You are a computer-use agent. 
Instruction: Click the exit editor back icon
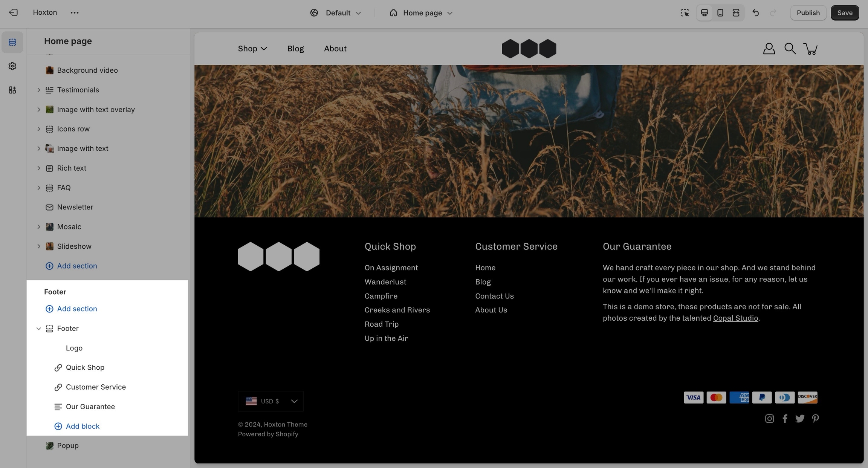point(13,12)
